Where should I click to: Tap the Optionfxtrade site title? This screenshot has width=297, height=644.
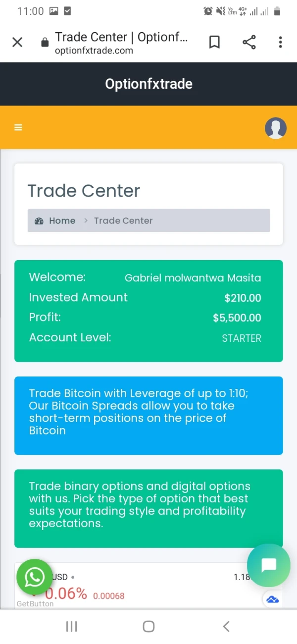148,84
